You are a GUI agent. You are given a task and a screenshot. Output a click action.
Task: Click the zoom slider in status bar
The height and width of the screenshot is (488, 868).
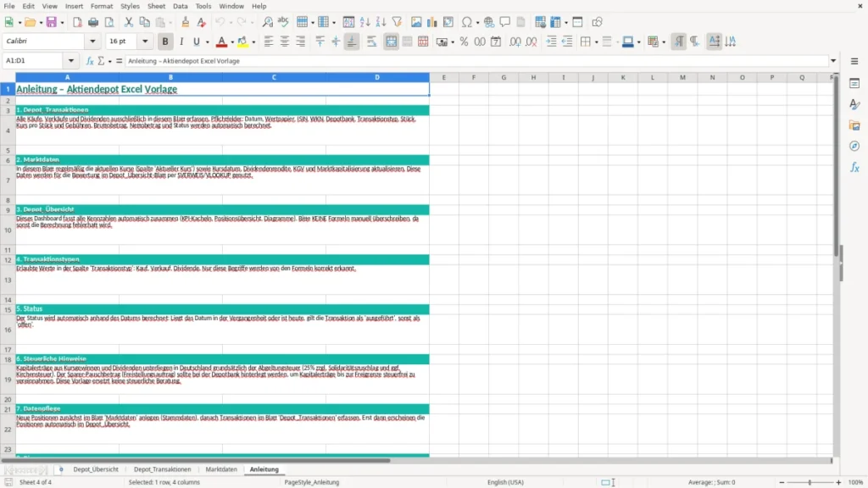(810, 482)
